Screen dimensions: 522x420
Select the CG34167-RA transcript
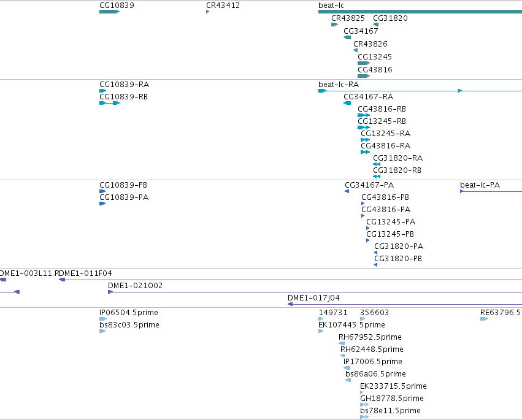tap(347, 103)
